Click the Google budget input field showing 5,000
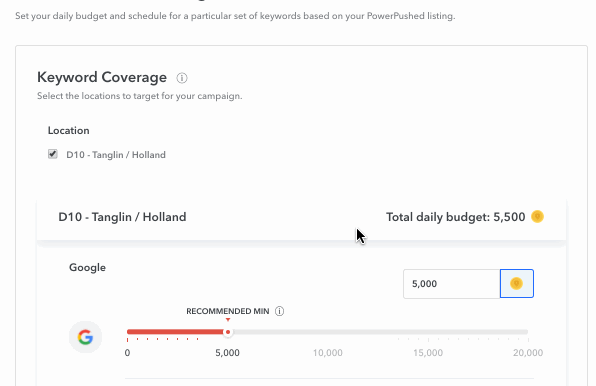Screen dimensions: 596x386 [x=452, y=284]
